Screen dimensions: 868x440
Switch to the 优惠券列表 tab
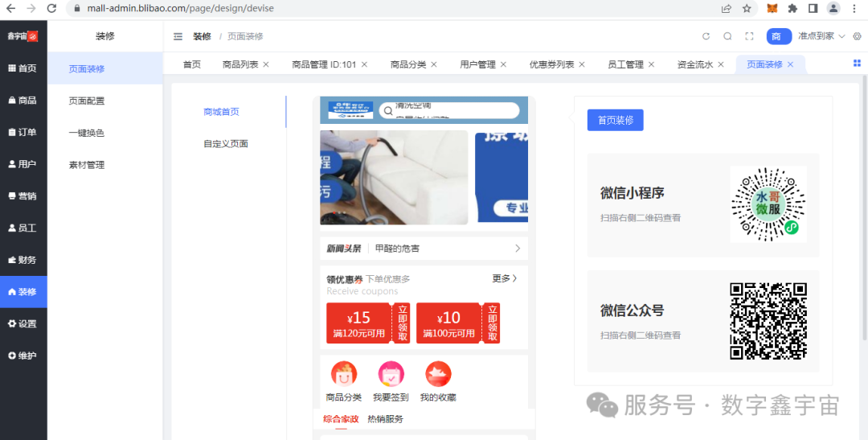pyautogui.click(x=552, y=64)
